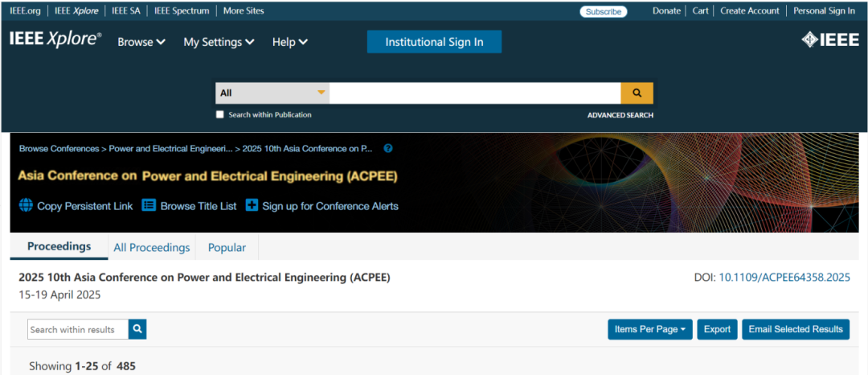Image resolution: width=868 pixels, height=375 pixels.
Task: Click Email Selected Results button
Action: click(796, 329)
